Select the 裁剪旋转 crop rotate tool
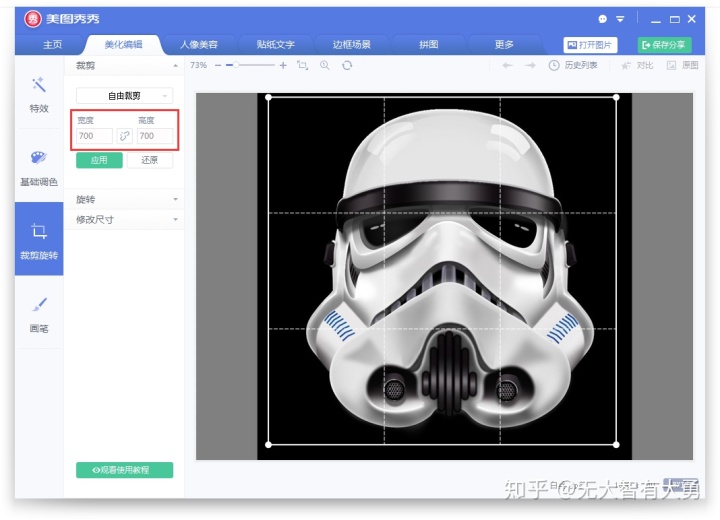Screen dimensions: 720x520 (39, 239)
